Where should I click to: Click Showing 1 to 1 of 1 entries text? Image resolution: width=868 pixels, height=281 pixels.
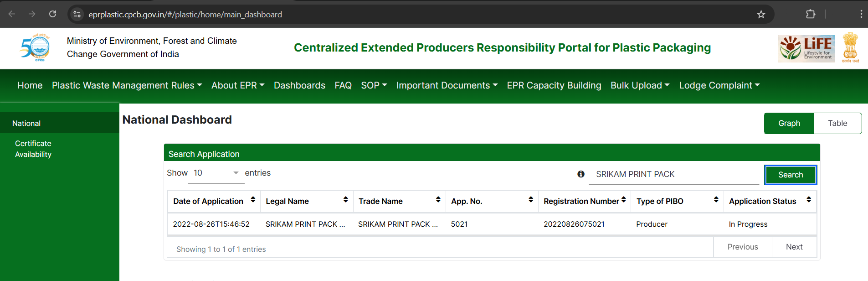click(221, 249)
